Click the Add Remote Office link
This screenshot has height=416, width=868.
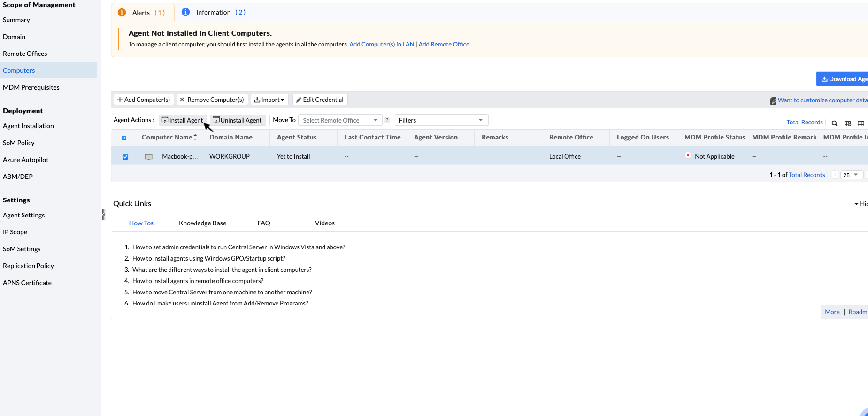444,44
